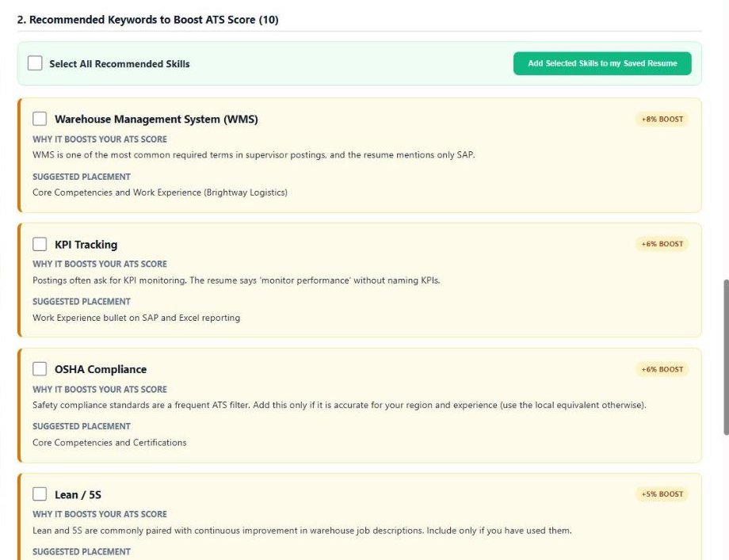The image size is (729, 560).
Task: Click the Recommended Keywords to Boost ATS Score heading
Action: pos(148,20)
